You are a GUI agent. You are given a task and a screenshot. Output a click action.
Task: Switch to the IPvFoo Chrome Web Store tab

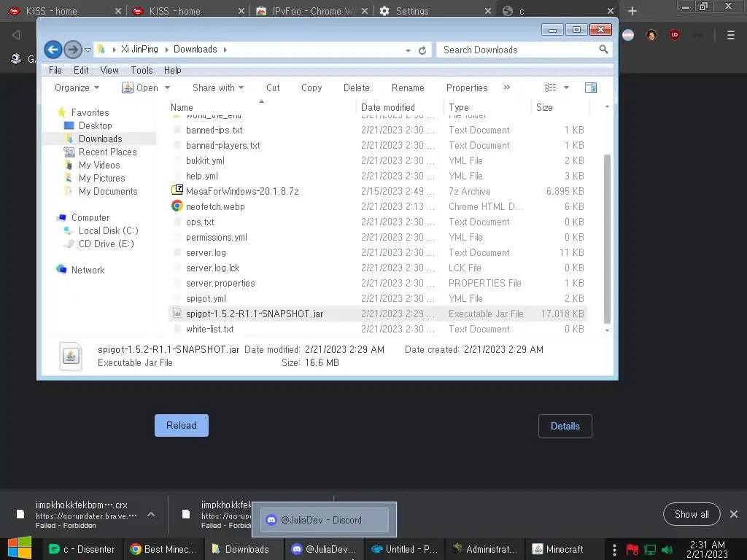pyautogui.click(x=311, y=11)
